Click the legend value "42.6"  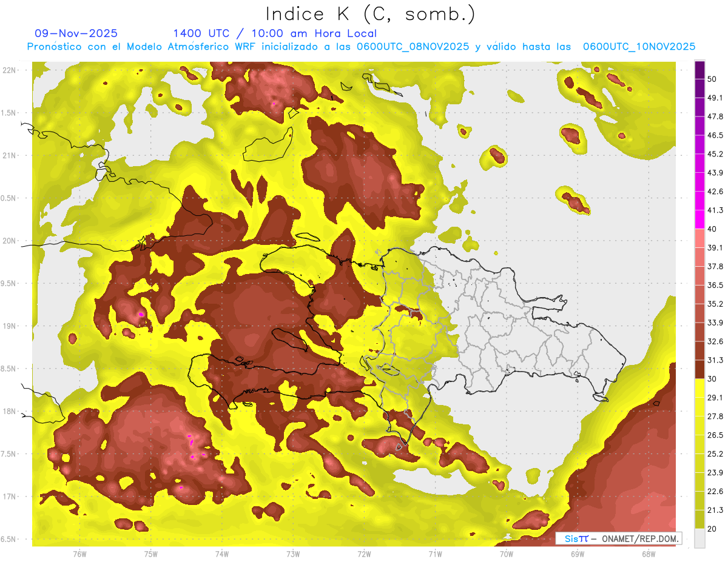pyautogui.click(x=715, y=192)
